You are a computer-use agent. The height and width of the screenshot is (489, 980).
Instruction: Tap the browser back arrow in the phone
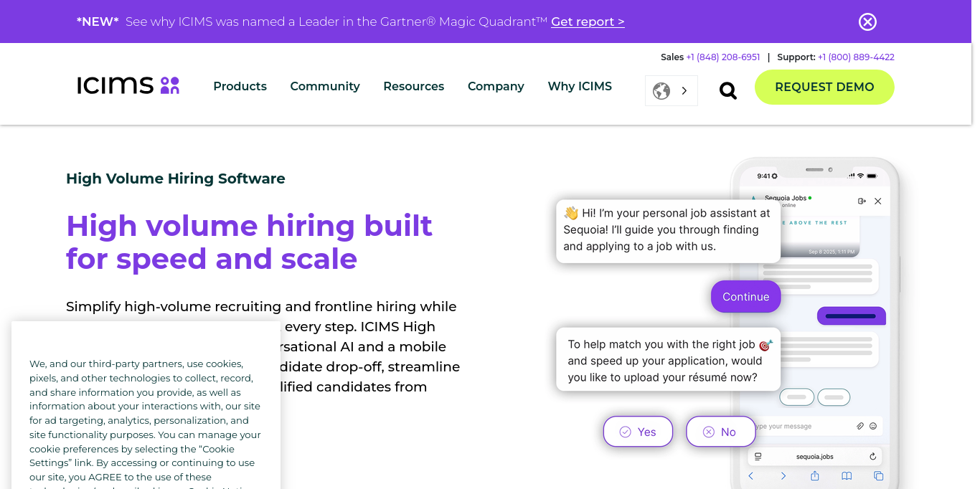point(751,476)
